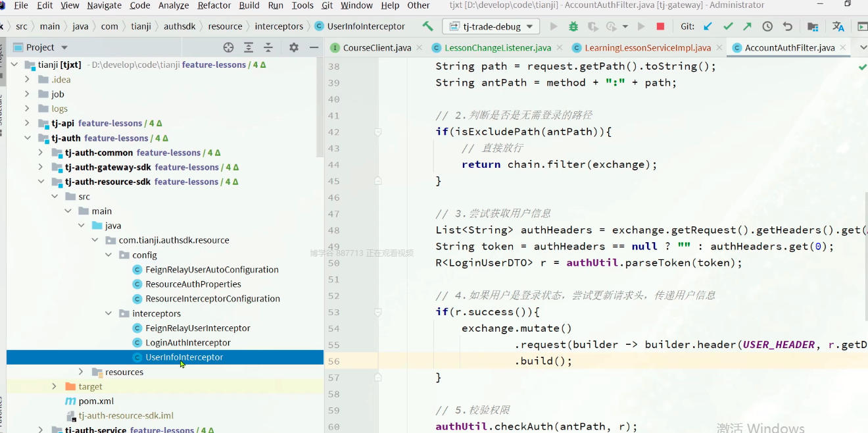Click the Debug bug icon
The width and height of the screenshot is (868, 433).
(x=573, y=26)
